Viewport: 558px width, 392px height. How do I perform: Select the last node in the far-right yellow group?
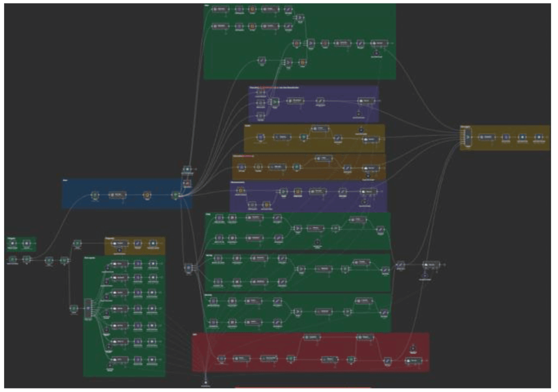pos(539,137)
